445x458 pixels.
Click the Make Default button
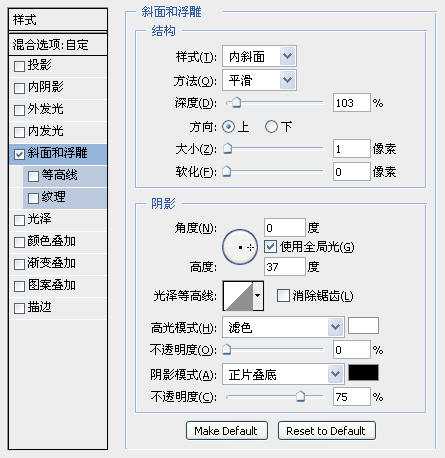tap(227, 431)
